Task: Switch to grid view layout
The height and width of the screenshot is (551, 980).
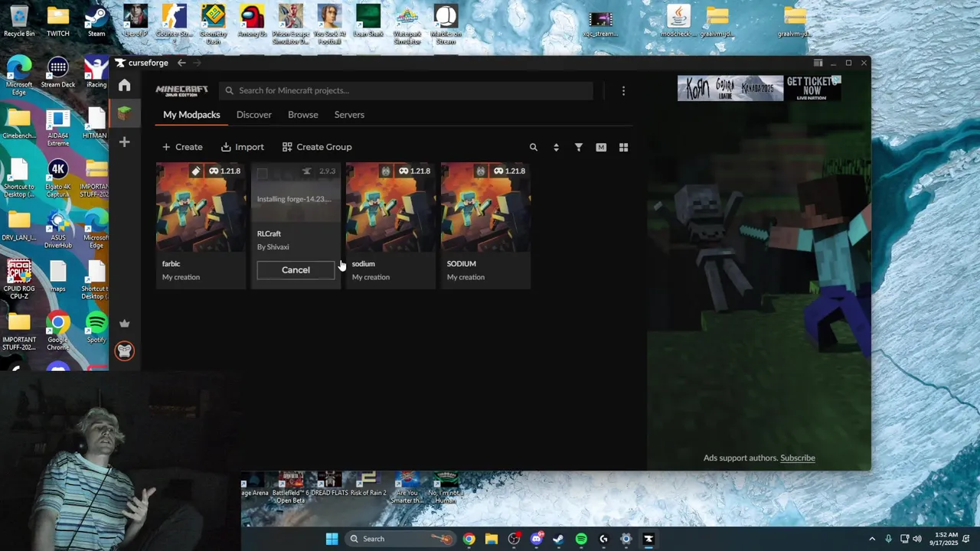Action: [623, 147]
